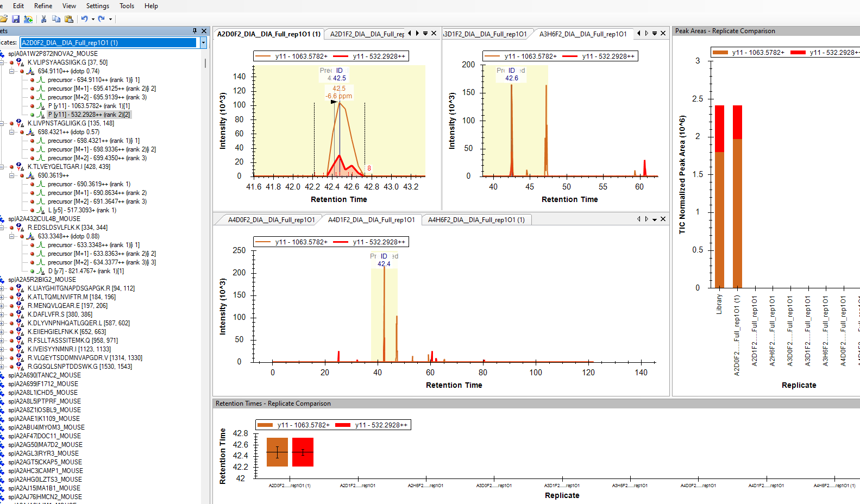Open the Settings menu
Viewport: 860px width, 504px height.
97,6
